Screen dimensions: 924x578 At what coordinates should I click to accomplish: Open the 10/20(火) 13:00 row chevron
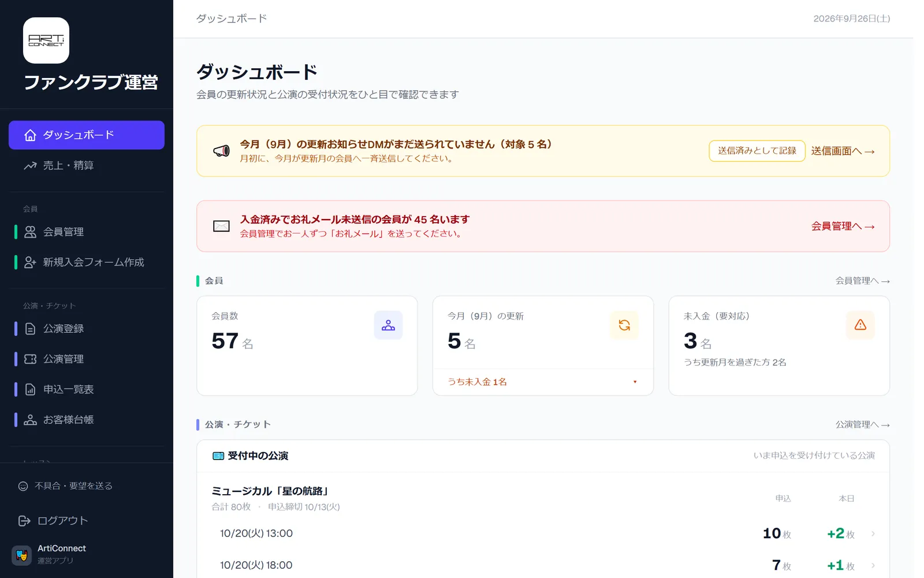(873, 533)
